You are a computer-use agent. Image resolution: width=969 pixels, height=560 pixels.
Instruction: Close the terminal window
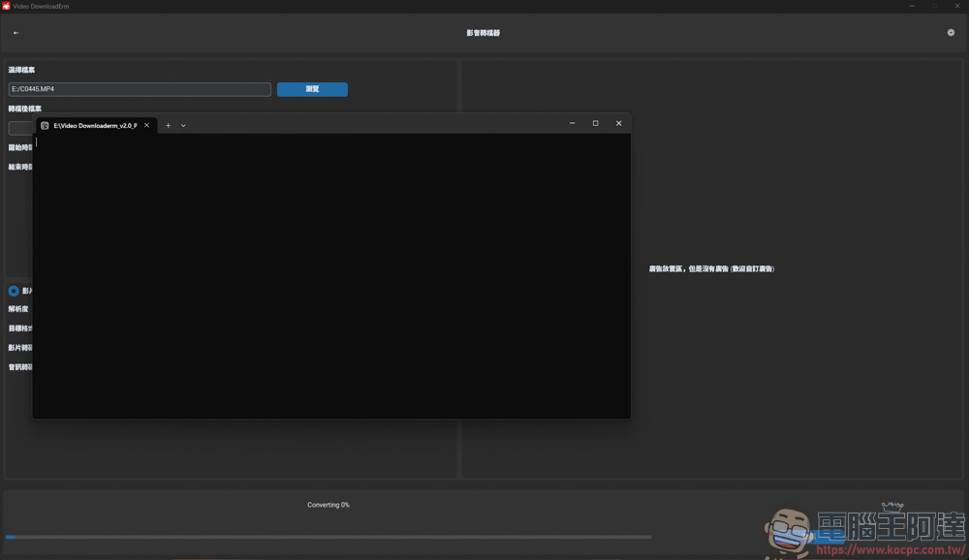pyautogui.click(x=618, y=124)
